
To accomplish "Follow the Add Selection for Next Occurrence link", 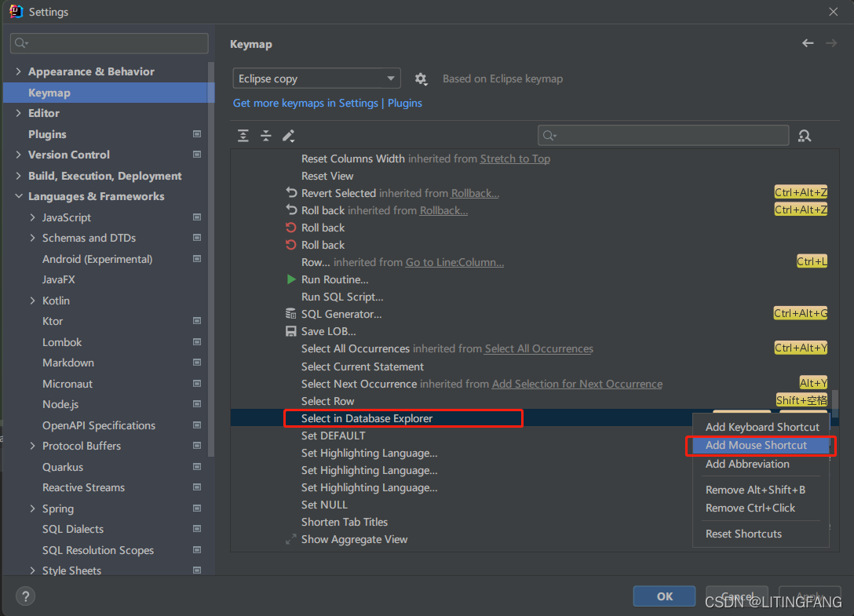I will pyautogui.click(x=578, y=384).
